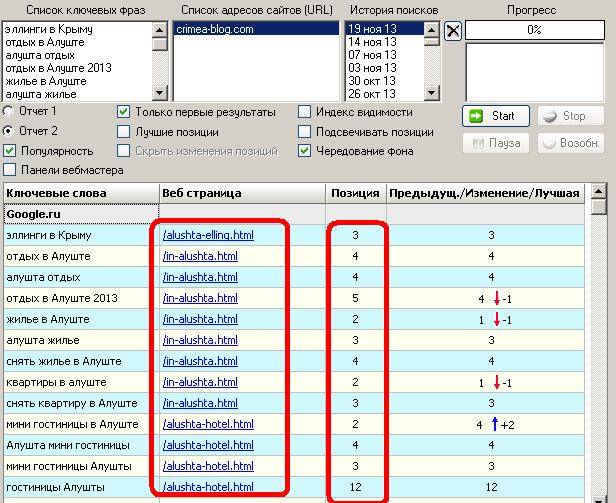Open /alushta-hotel.html link for мини гостиницы в Алуште
This screenshot has height=503, width=616.
coord(208,424)
